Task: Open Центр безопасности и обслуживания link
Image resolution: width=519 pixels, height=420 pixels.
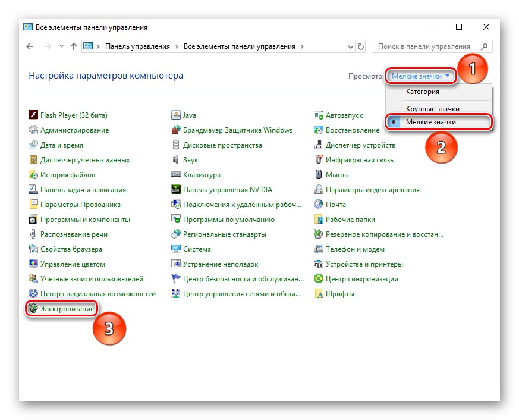Action: point(243,279)
